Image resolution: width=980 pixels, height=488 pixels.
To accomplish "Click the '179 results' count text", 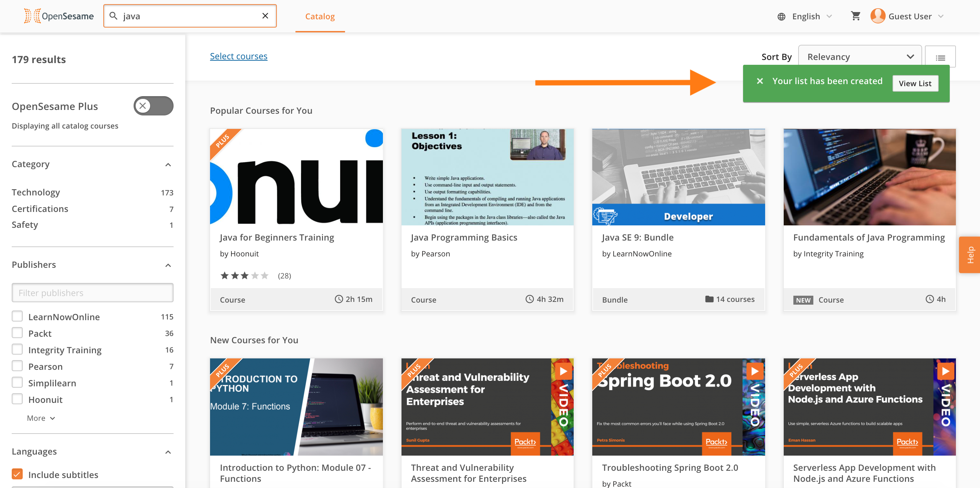I will tap(39, 59).
